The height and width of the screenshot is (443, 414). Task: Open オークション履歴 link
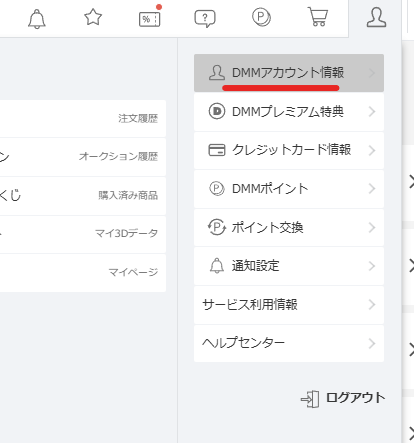coord(118,156)
